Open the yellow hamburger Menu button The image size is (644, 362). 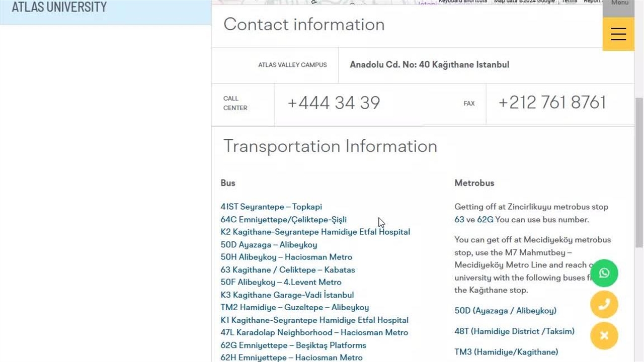tap(618, 34)
